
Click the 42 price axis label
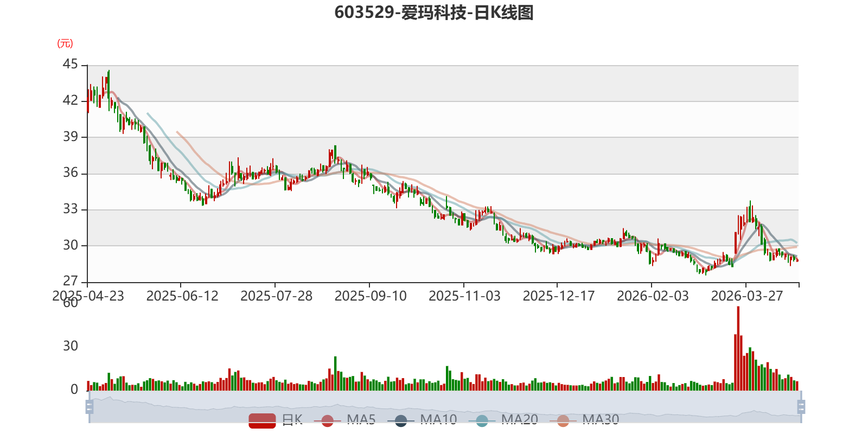(x=71, y=101)
